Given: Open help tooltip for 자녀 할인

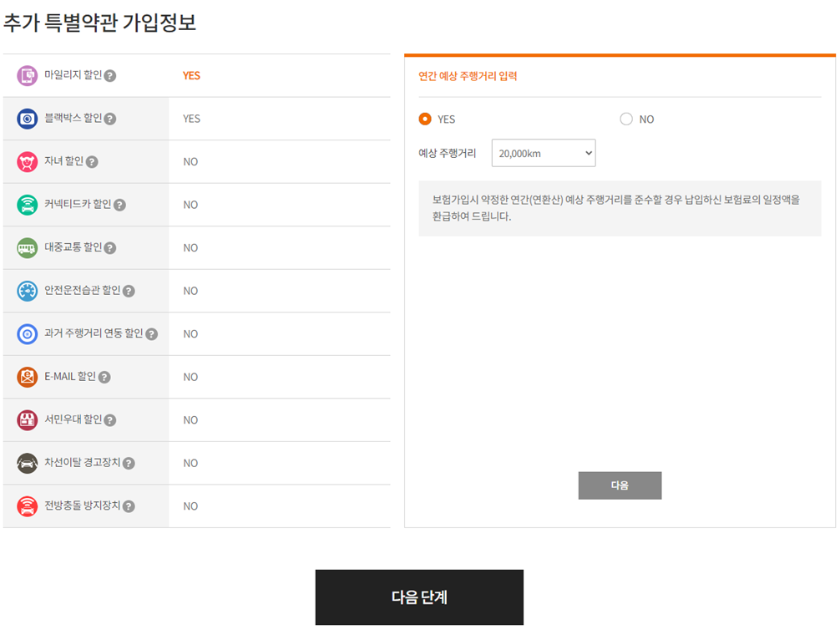Looking at the screenshot, I should [x=92, y=162].
